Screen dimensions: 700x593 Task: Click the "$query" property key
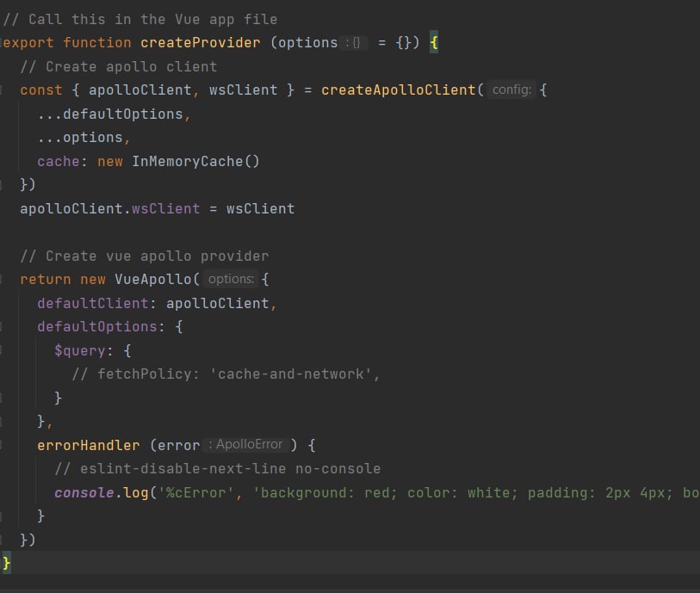click(x=80, y=350)
